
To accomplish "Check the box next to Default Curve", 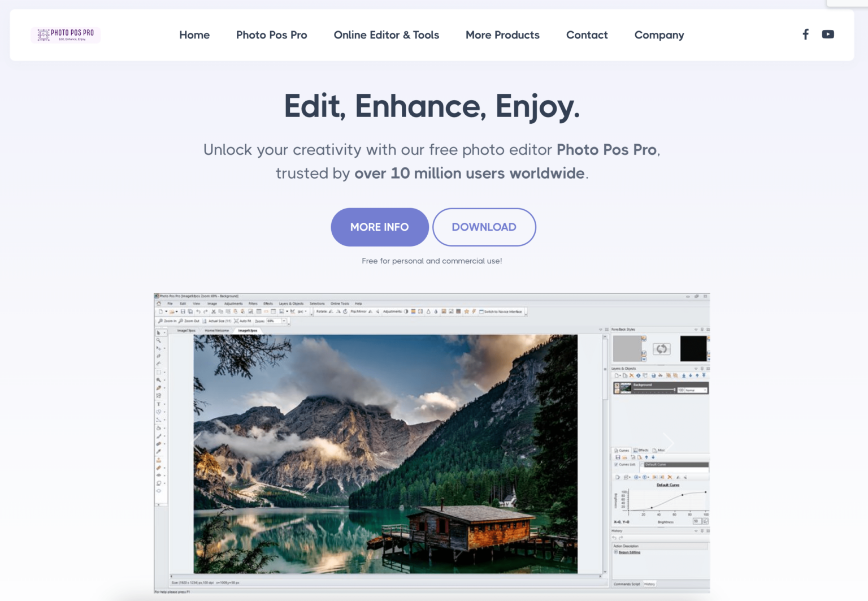I will [642, 465].
